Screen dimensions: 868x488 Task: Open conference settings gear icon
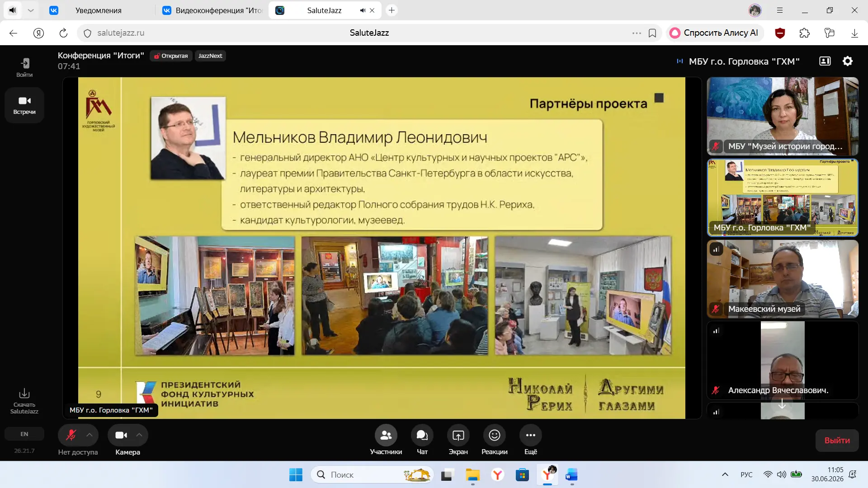point(848,61)
